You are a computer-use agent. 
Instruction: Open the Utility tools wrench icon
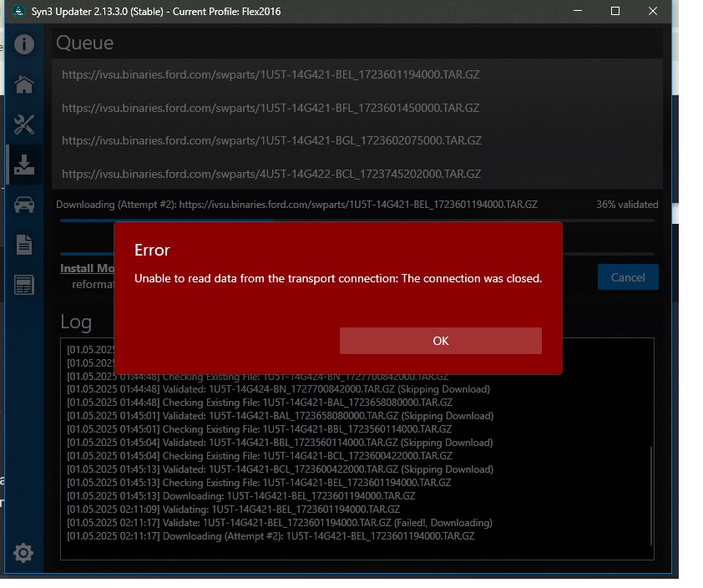23,124
